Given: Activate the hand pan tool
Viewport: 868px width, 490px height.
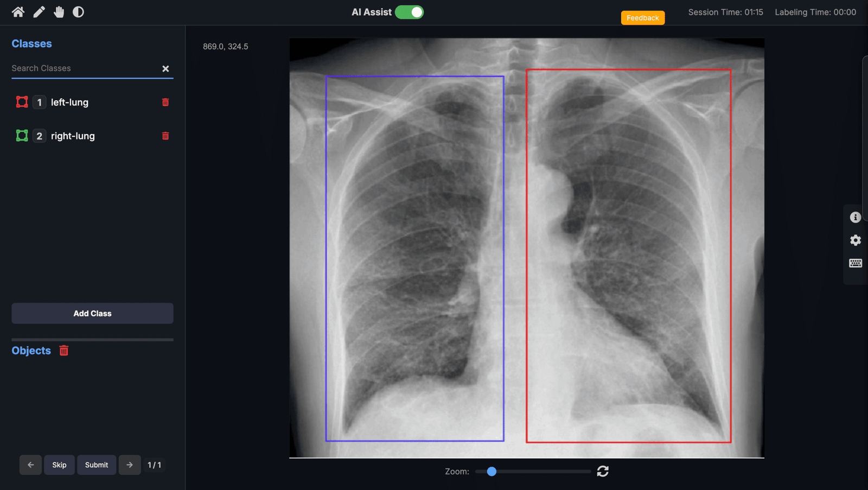Looking at the screenshot, I should [59, 12].
